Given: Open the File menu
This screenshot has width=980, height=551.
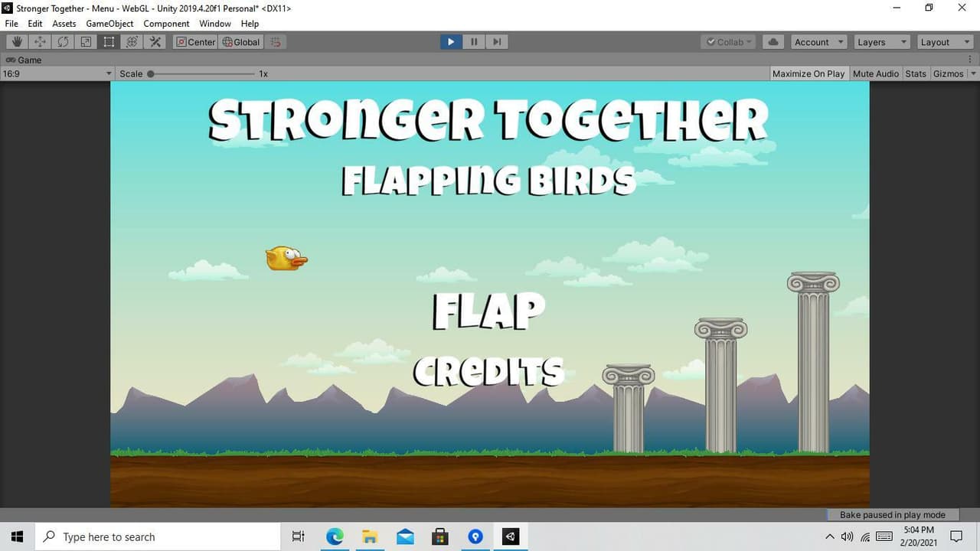Looking at the screenshot, I should point(11,24).
